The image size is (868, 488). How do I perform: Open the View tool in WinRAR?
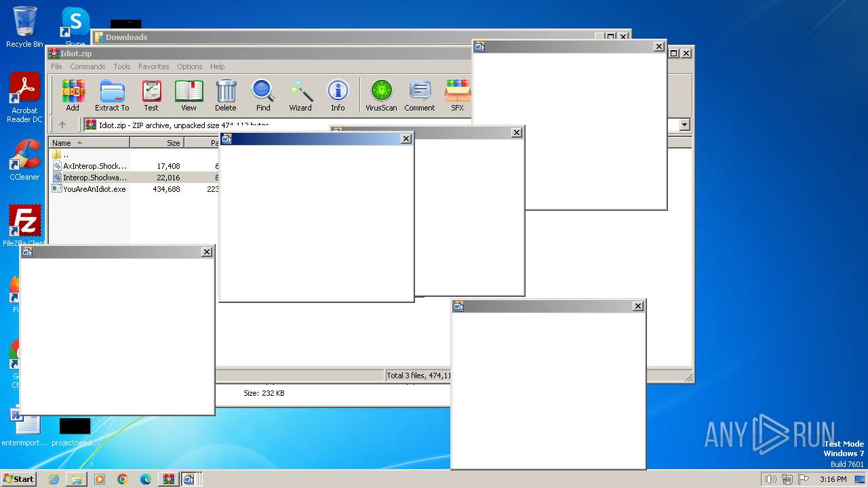(189, 96)
